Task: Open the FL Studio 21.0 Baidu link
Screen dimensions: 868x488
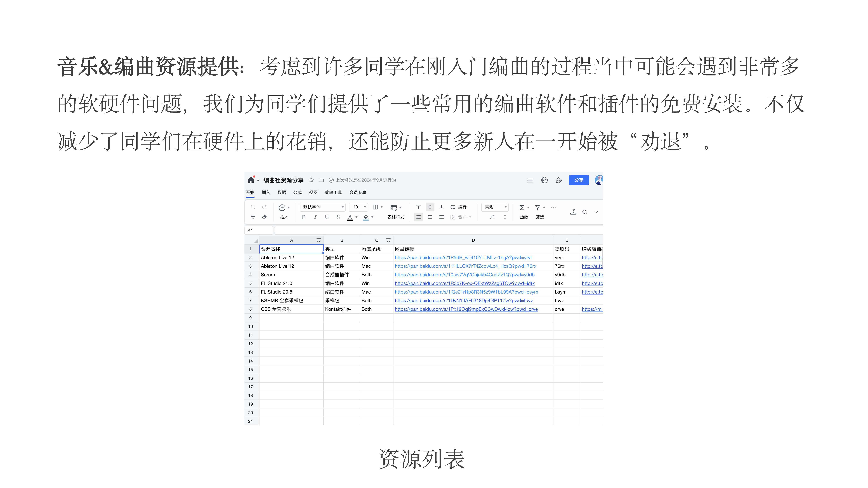Action: [x=464, y=284]
